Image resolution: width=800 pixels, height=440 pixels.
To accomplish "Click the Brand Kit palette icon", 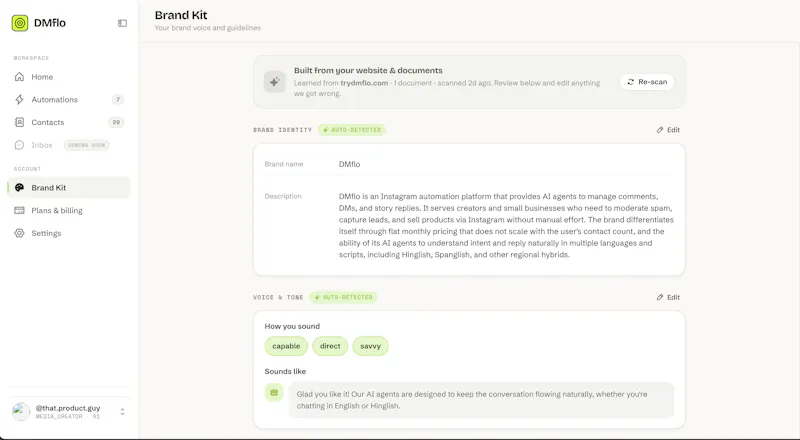I will click(19, 187).
